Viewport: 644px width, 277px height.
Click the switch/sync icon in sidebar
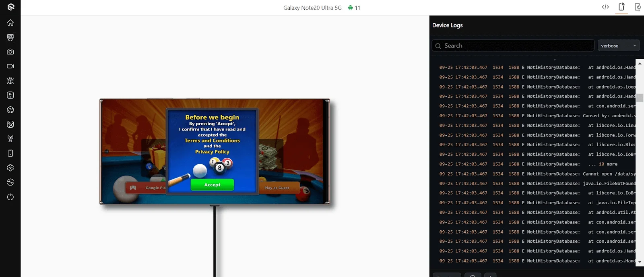[10, 182]
